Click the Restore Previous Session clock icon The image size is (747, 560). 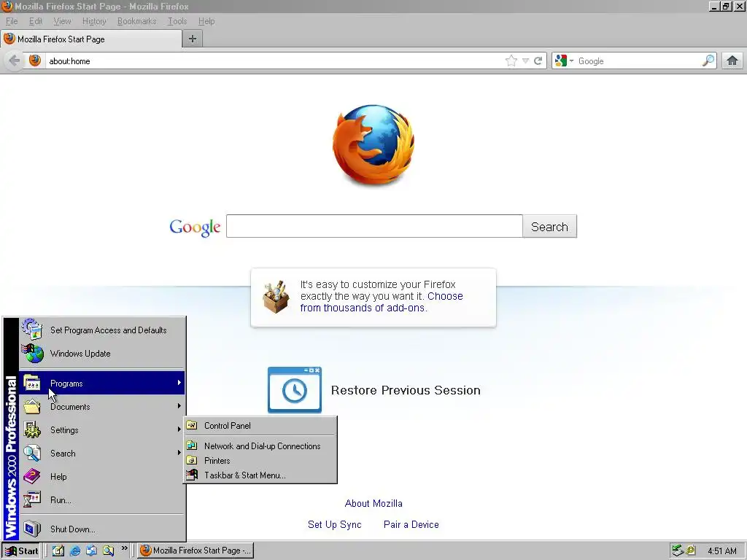pyautogui.click(x=295, y=390)
